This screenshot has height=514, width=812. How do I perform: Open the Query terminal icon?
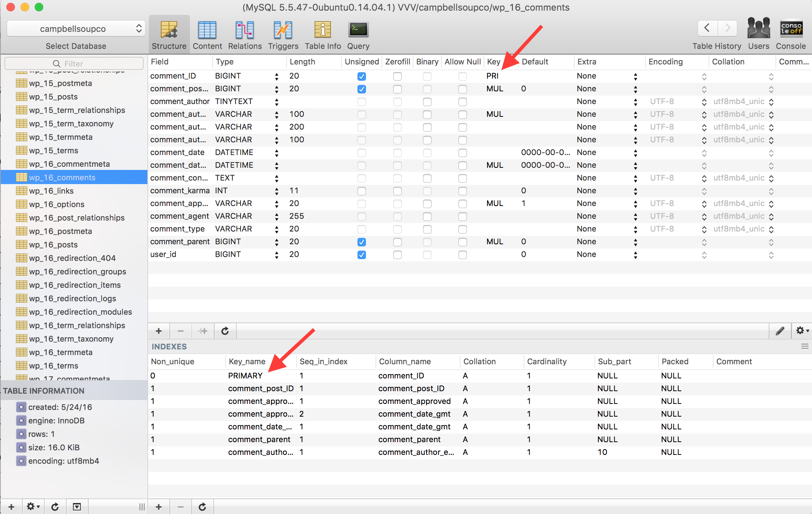point(358,30)
